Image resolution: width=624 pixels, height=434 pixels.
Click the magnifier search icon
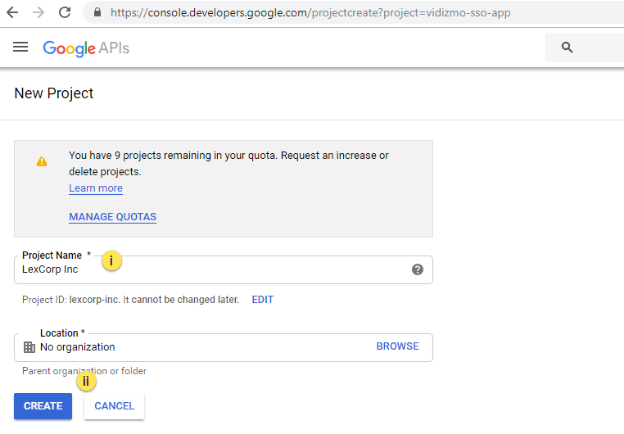pyautogui.click(x=567, y=48)
